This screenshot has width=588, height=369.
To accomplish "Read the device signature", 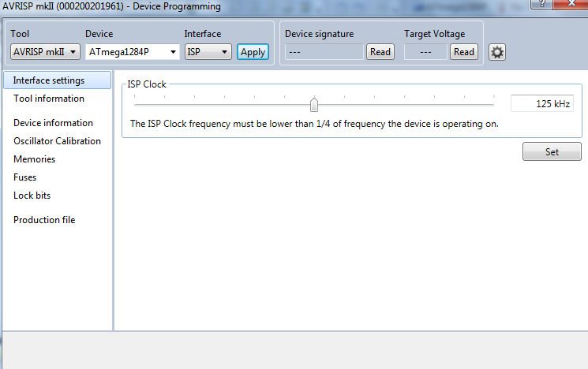I will pos(380,52).
